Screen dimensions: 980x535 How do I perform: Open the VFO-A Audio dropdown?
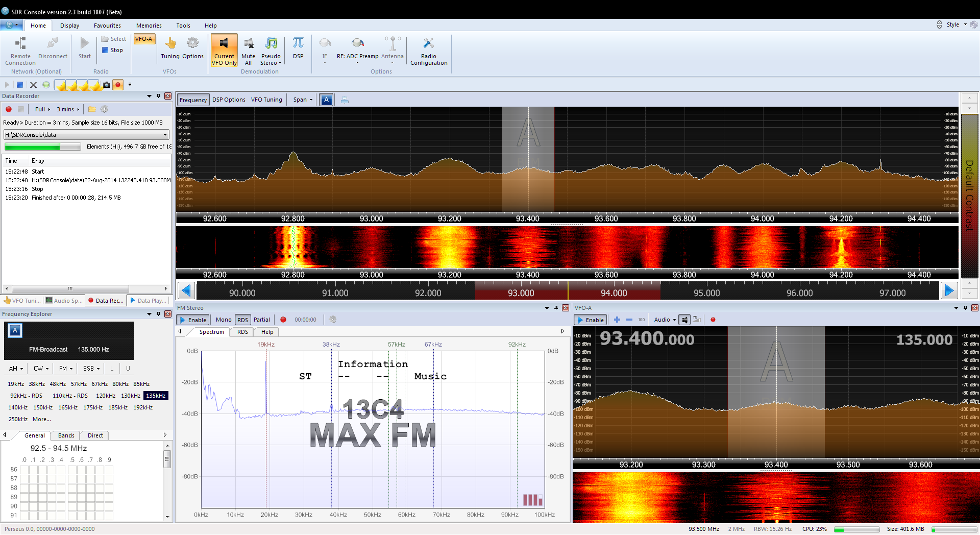(665, 320)
